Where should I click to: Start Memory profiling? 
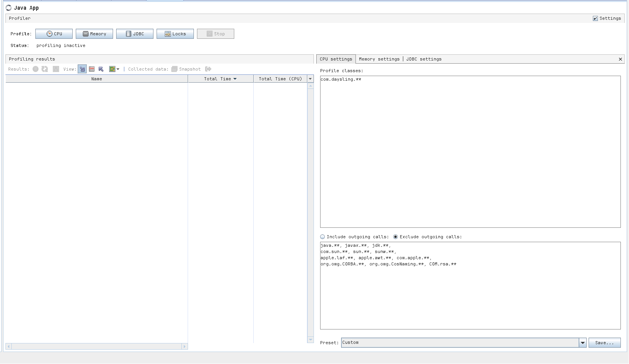click(94, 34)
